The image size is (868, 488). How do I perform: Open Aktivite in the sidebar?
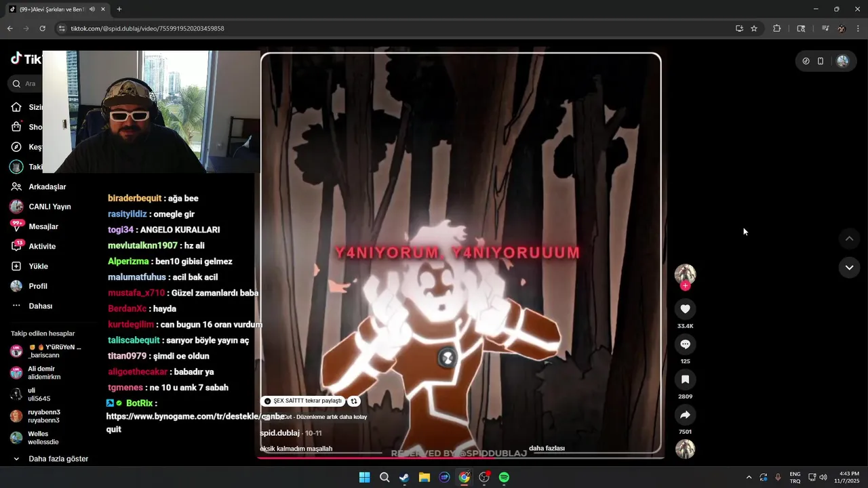(33, 246)
